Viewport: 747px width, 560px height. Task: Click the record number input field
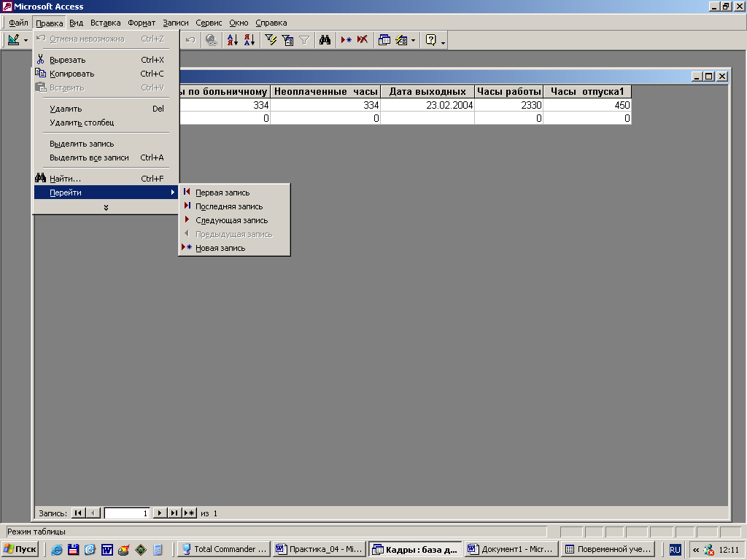[127, 513]
